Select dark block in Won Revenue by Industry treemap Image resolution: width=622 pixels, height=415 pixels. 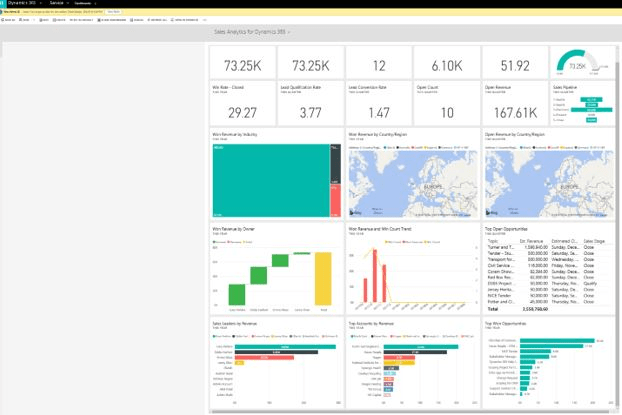[x=335, y=163]
